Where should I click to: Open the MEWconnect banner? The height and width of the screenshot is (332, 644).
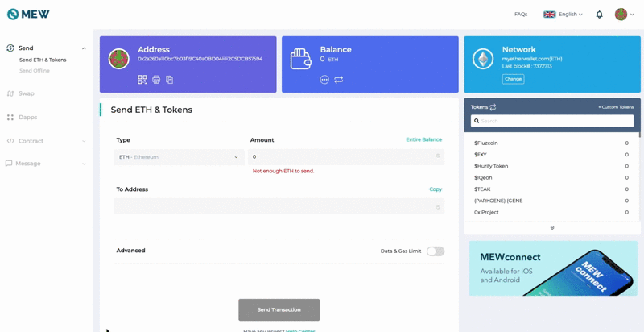[x=551, y=268]
